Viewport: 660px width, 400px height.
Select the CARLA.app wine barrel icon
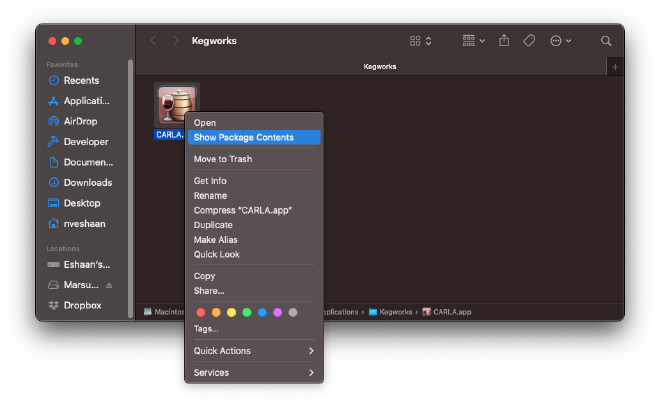click(x=176, y=104)
